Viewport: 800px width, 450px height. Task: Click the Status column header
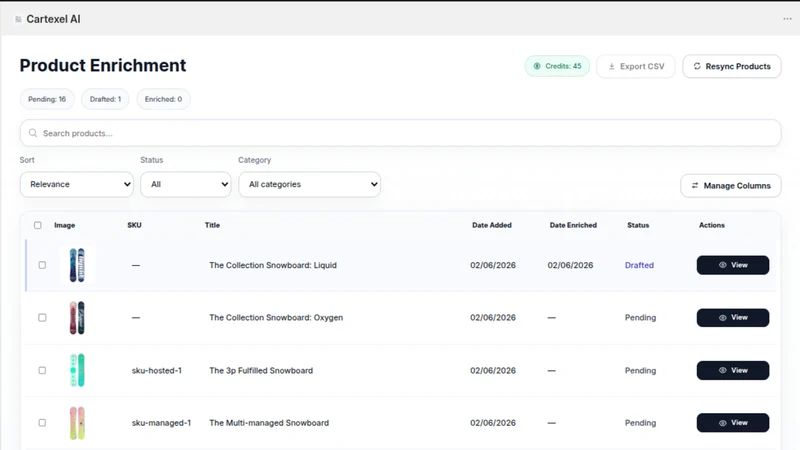(638, 225)
